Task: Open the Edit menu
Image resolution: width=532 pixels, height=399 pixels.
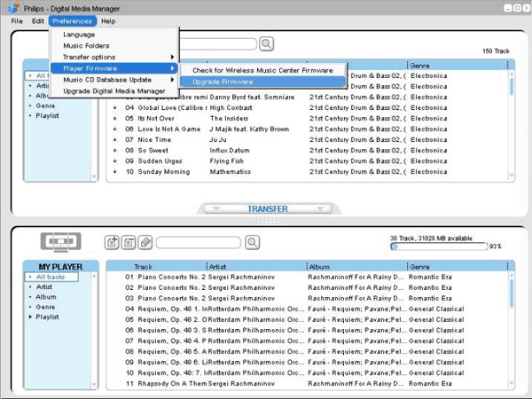Action: coord(37,21)
